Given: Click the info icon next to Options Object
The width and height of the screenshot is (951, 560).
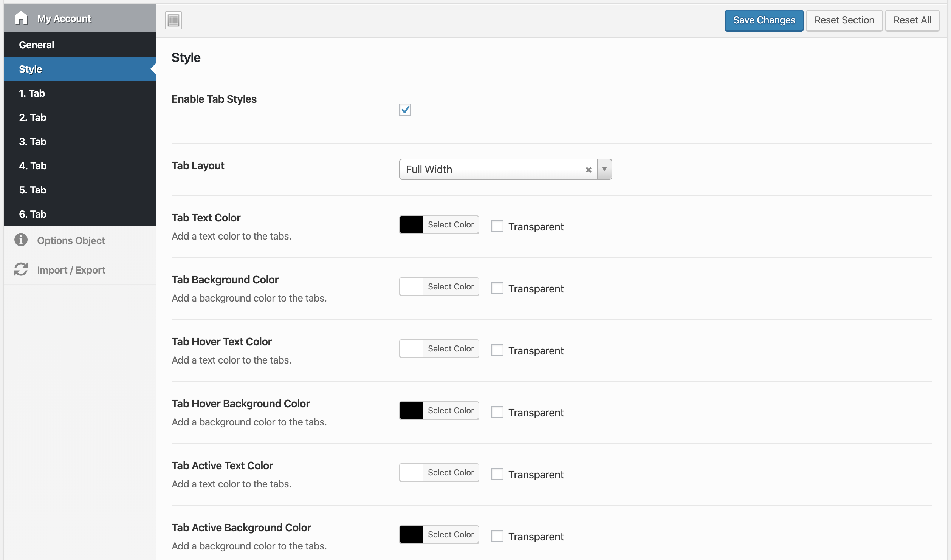Looking at the screenshot, I should point(21,240).
